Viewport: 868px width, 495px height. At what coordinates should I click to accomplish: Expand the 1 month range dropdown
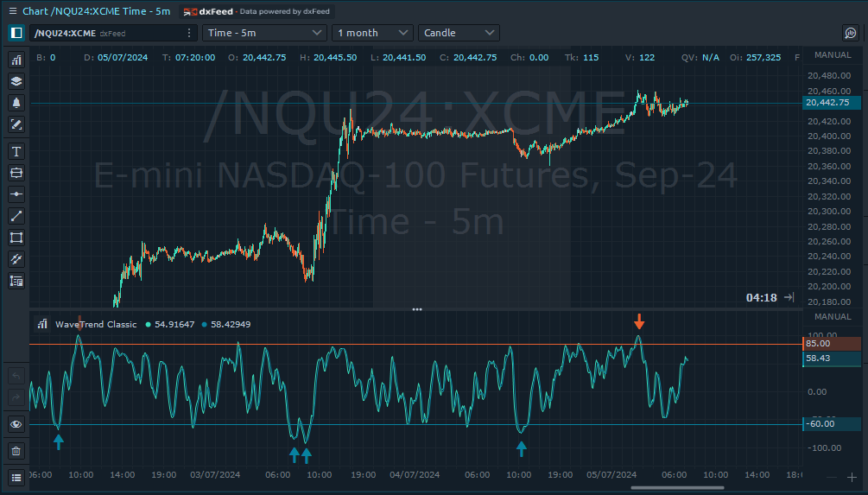click(x=372, y=33)
